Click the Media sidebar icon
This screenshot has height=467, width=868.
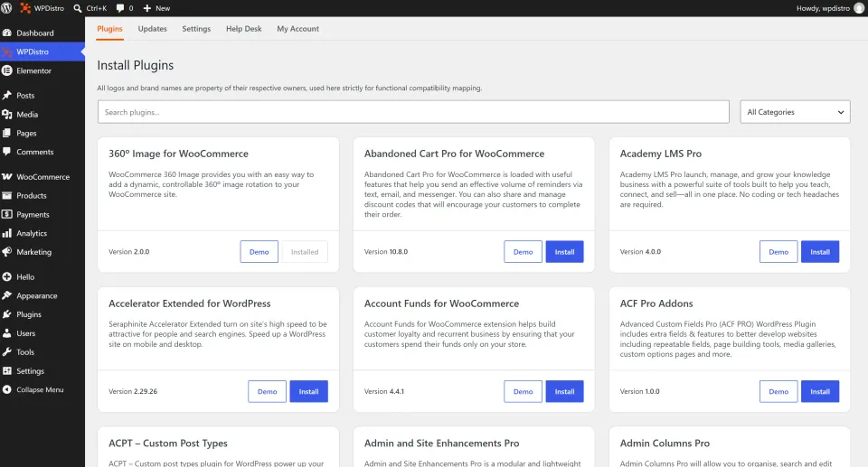click(7, 114)
